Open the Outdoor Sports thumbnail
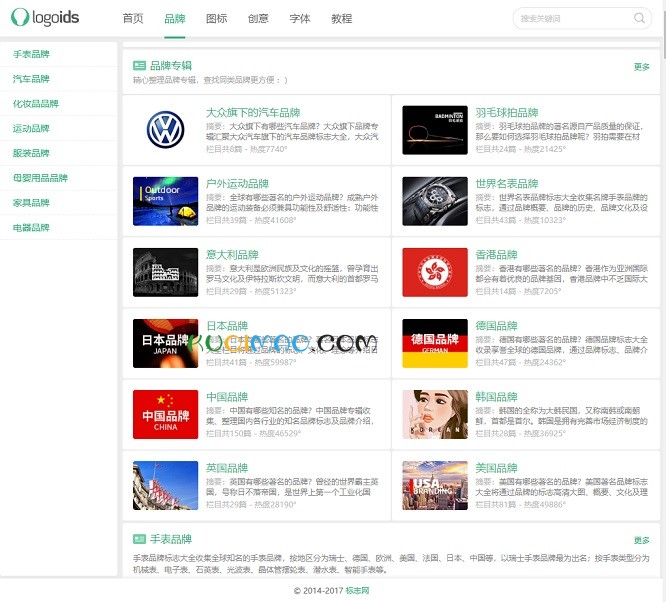The image size is (666, 602). 165,201
